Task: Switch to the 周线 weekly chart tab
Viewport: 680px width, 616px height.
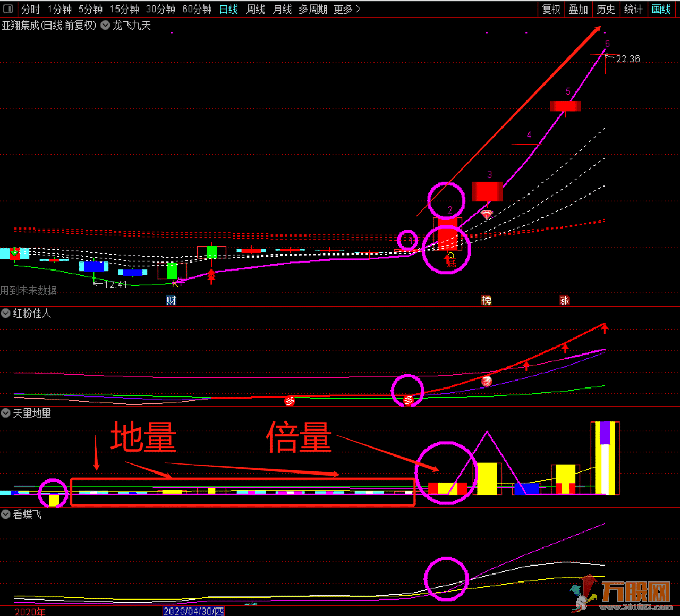Action: (256, 9)
